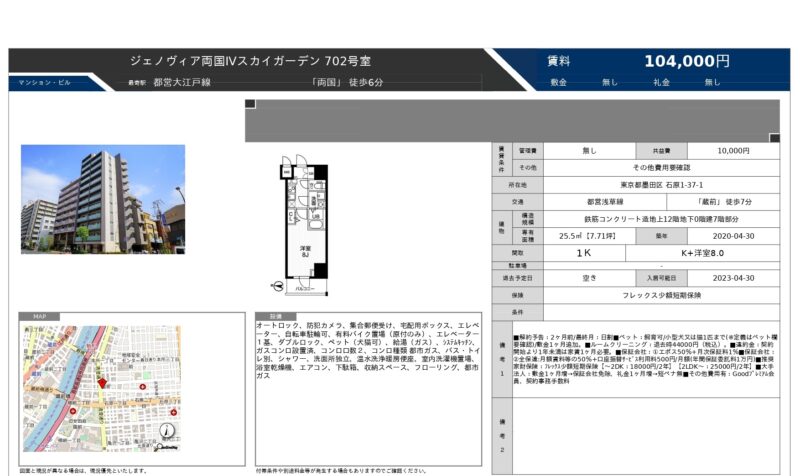Viewport: 800px width, 476px height.
Task: Click the 無し value next to 敷金
Action: [610, 82]
